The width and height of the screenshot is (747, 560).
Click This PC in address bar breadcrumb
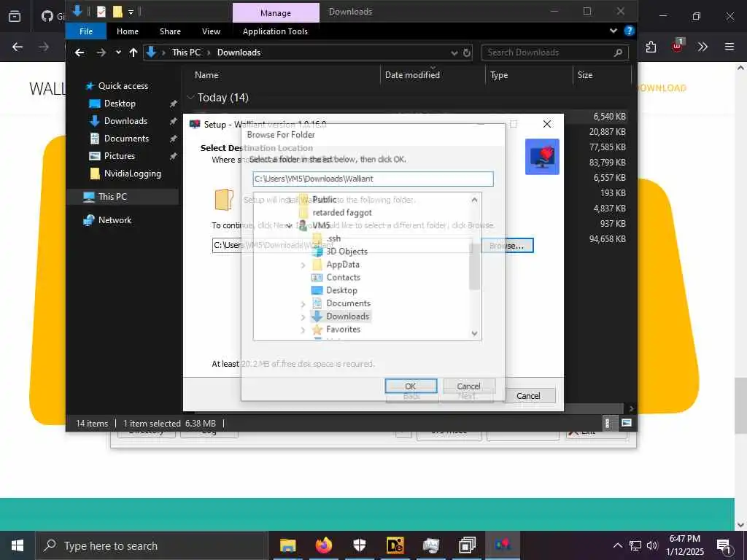click(x=186, y=52)
